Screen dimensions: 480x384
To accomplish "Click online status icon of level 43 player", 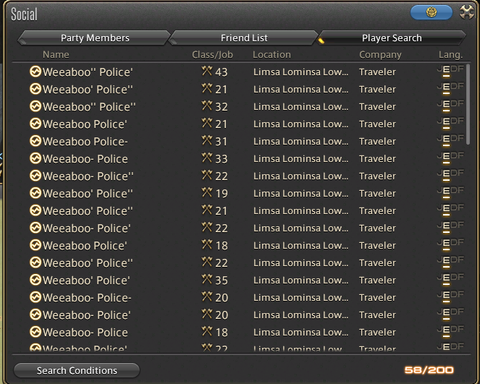I will coord(35,71).
